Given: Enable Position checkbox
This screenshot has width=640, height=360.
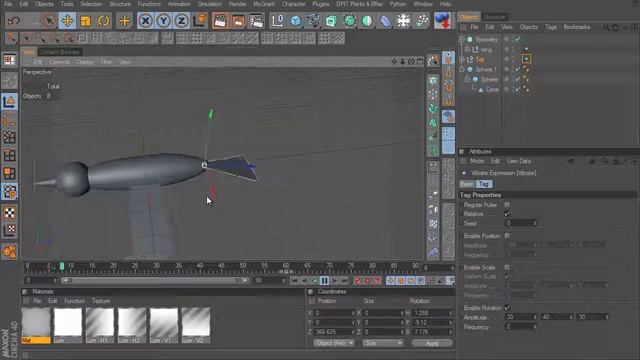Looking at the screenshot, I should pos(507,236).
